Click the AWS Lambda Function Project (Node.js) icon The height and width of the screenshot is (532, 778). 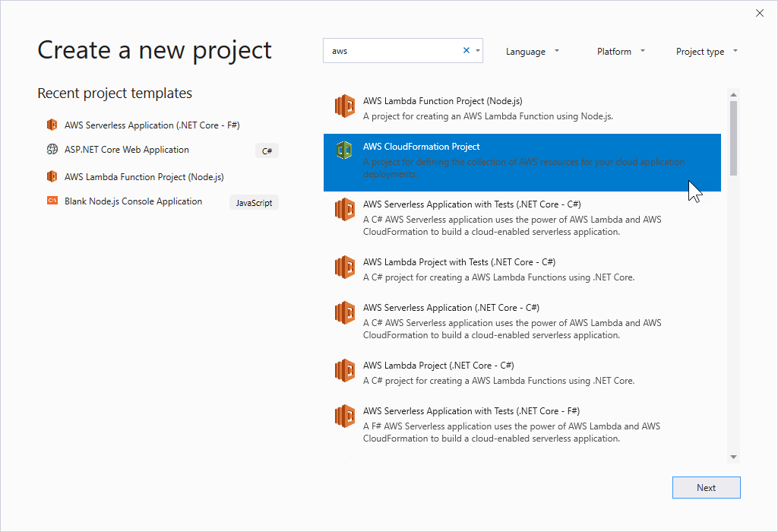click(x=345, y=106)
